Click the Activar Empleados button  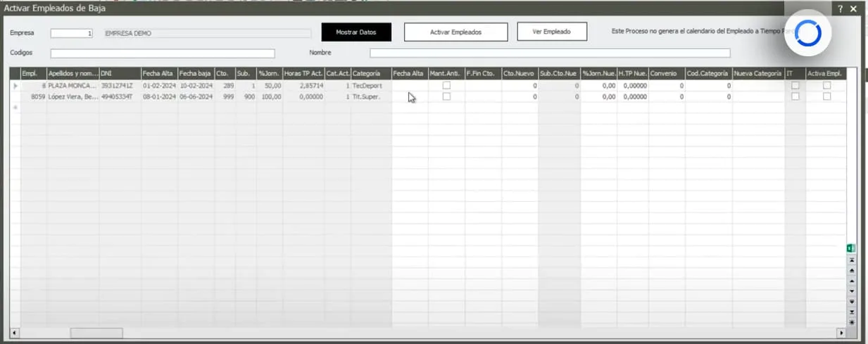click(456, 32)
